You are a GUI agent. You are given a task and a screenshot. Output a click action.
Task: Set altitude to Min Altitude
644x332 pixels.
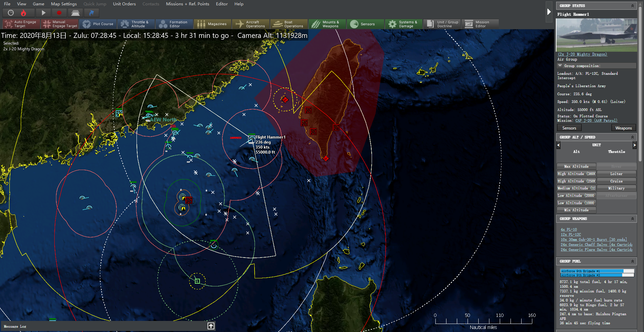(576, 210)
